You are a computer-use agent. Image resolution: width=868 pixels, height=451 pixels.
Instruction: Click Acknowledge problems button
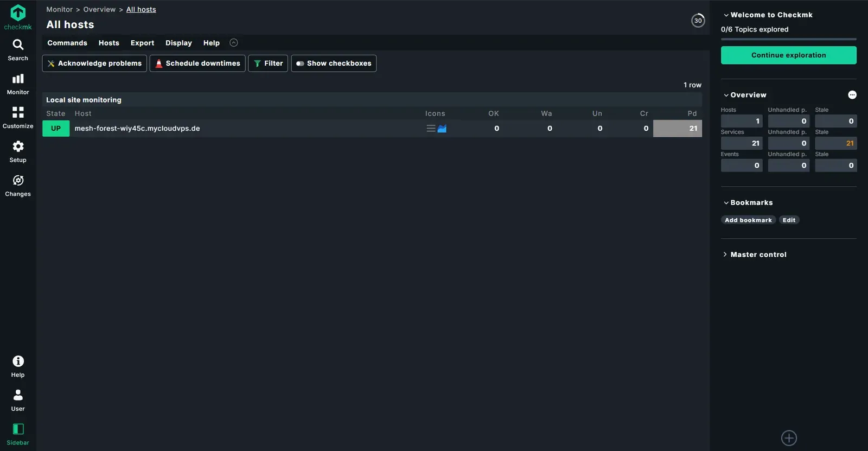coord(94,63)
